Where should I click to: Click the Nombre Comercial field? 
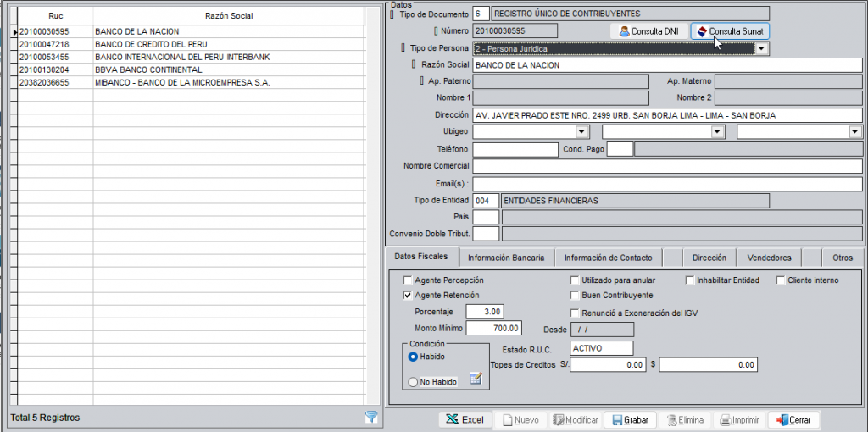[668, 166]
